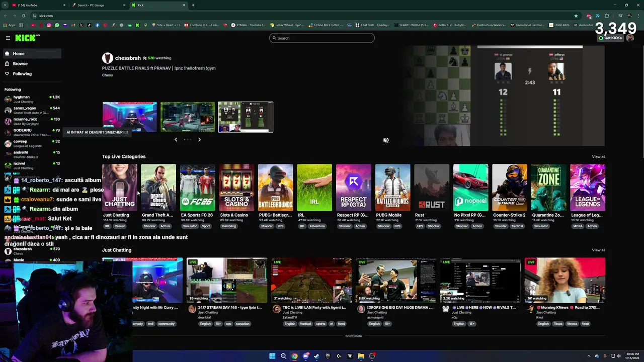This screenshot has width=644, height=362.
Task: Open a new browser tab
Action: (193, 5)
